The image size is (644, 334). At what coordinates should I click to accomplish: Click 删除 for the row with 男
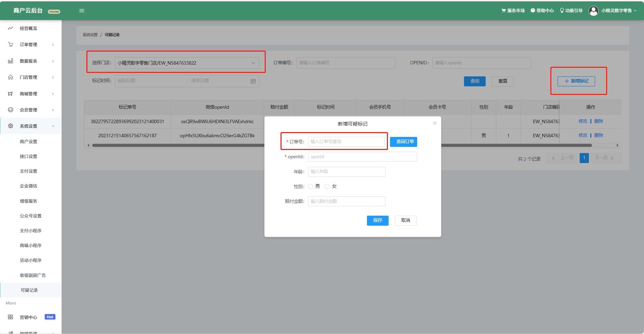[599, 135]
